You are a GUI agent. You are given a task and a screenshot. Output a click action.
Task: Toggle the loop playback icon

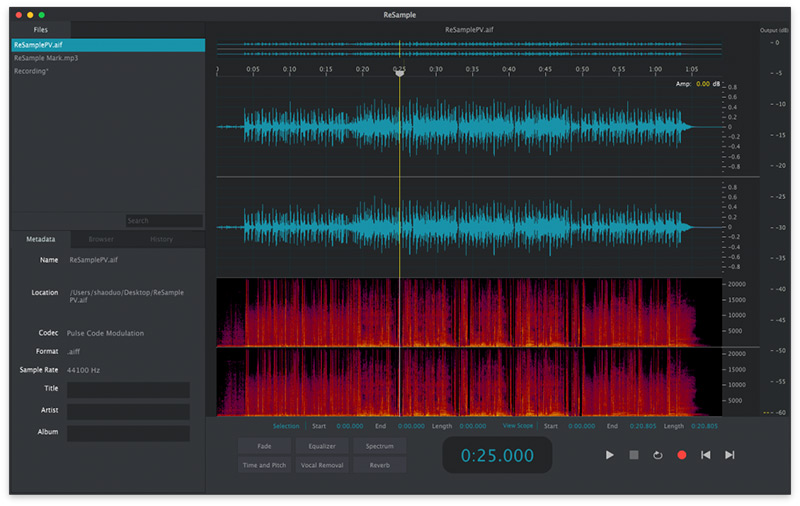click(x=657, y=455)
